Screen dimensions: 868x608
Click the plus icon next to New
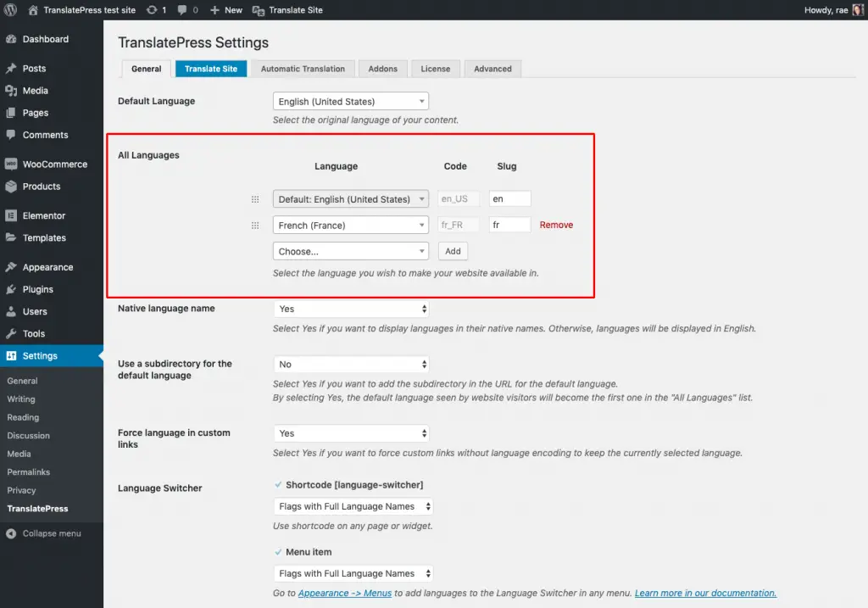coord(214,10)
